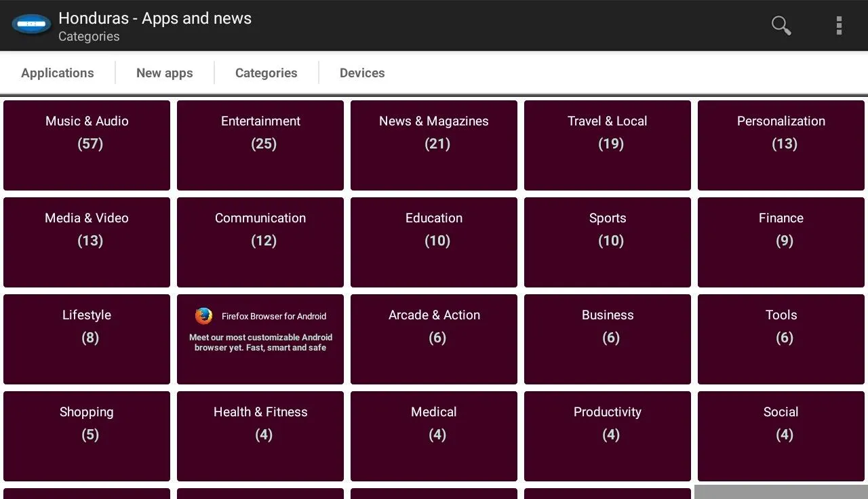Open the Arcade & Action category

tap(434, 339)
